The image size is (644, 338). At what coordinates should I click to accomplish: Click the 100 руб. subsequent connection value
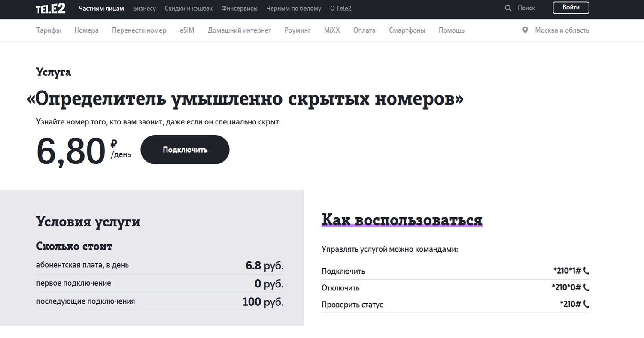263,302
